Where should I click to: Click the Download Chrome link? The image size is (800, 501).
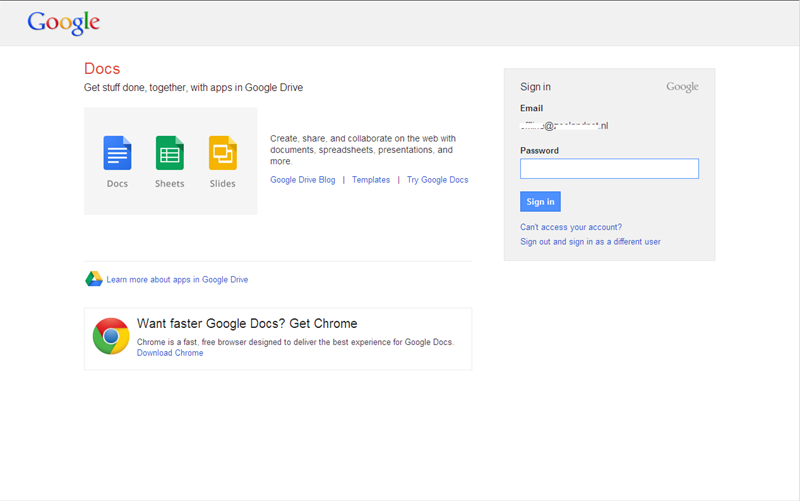pyautogui.click(x=170, y=353)
